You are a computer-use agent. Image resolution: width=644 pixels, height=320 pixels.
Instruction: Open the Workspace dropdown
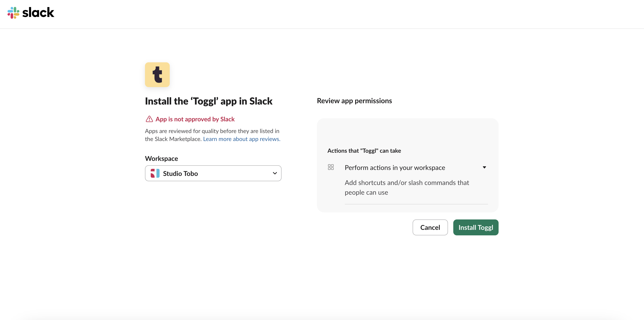click(x=213, y=173)
